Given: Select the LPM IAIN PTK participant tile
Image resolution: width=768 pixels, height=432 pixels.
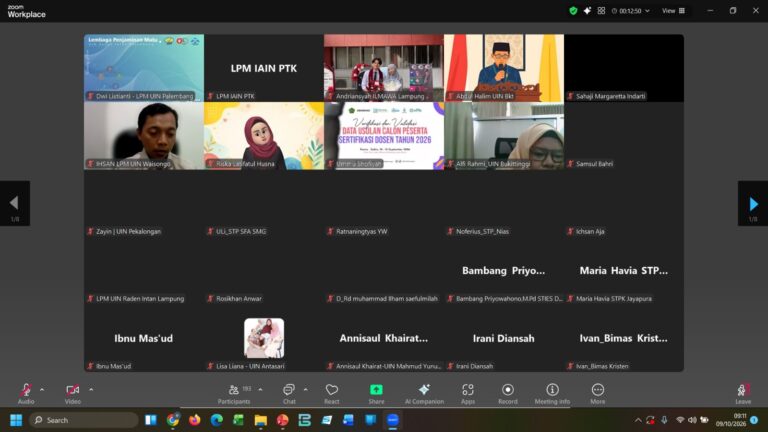Looking at the screenshot, I should [x=264, y=68].
